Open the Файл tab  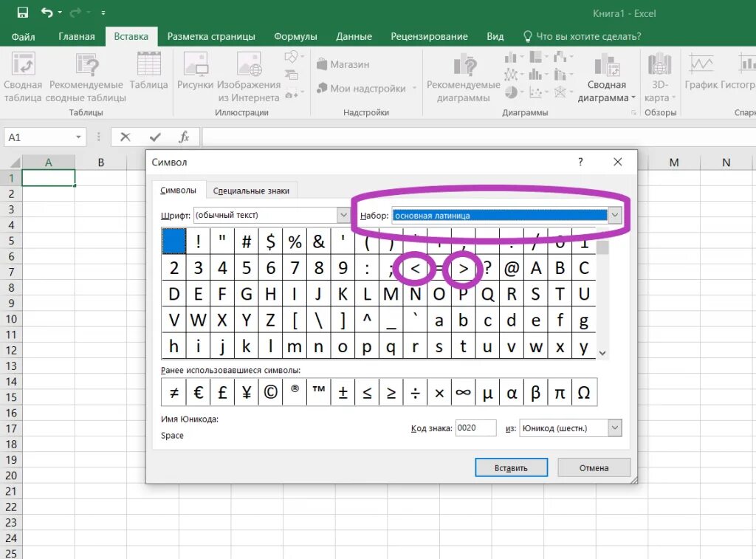coord(23,37)
